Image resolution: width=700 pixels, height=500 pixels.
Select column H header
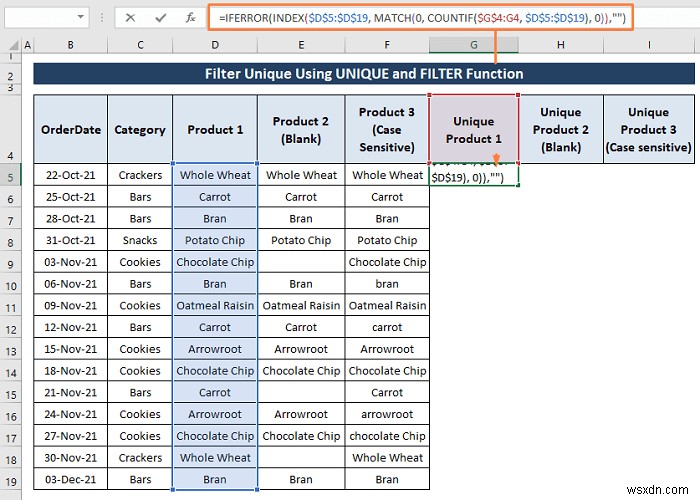561,45
